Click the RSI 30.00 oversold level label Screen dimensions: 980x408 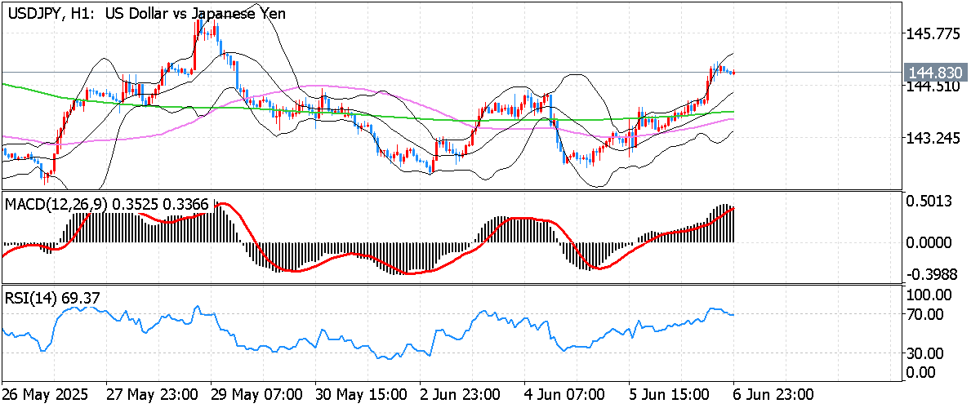928,353
